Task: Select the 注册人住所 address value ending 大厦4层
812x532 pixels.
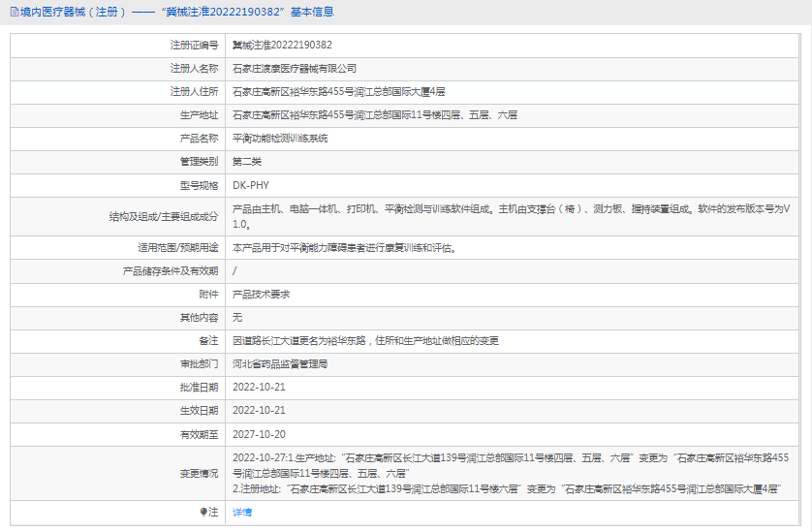Action: coord(339,92)
